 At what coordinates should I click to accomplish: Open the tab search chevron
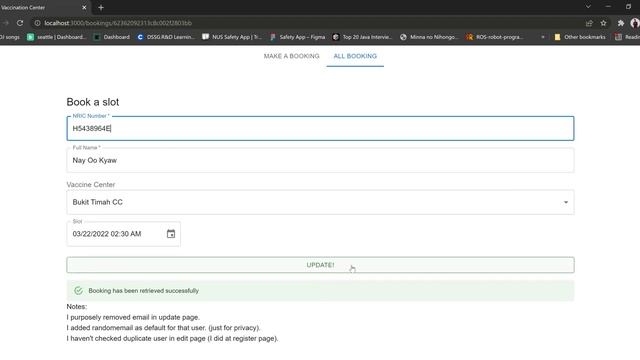588,7
